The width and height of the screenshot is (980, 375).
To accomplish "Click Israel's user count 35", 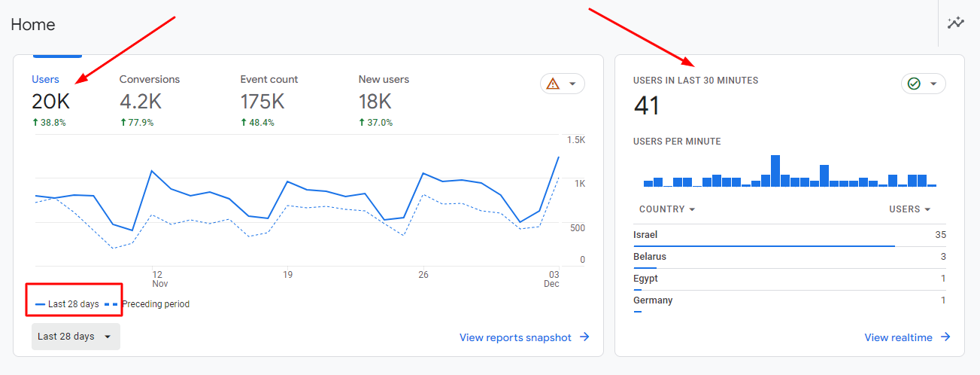I will [x=940, y=235].
